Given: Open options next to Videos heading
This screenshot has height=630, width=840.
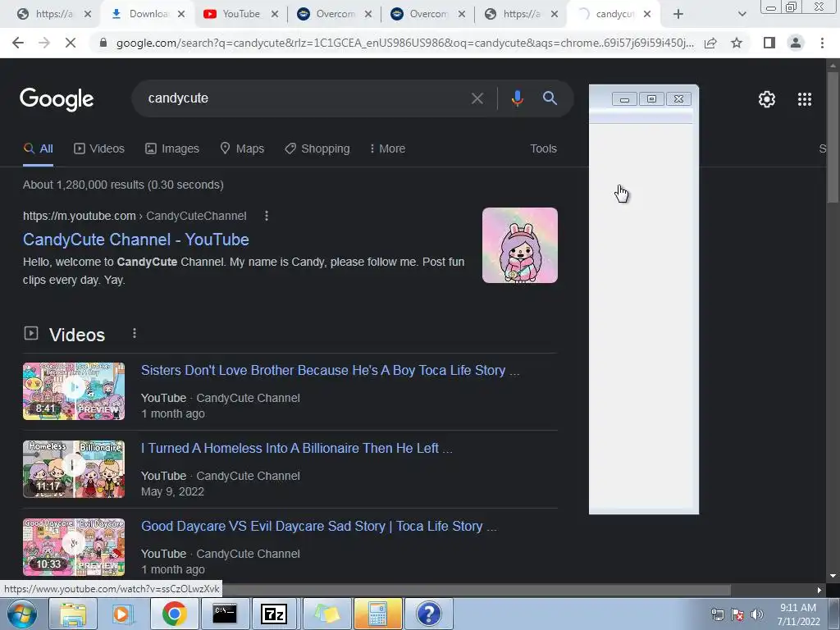Looking at the screenshot, I should pyautogui.click(x=135, y=334).
